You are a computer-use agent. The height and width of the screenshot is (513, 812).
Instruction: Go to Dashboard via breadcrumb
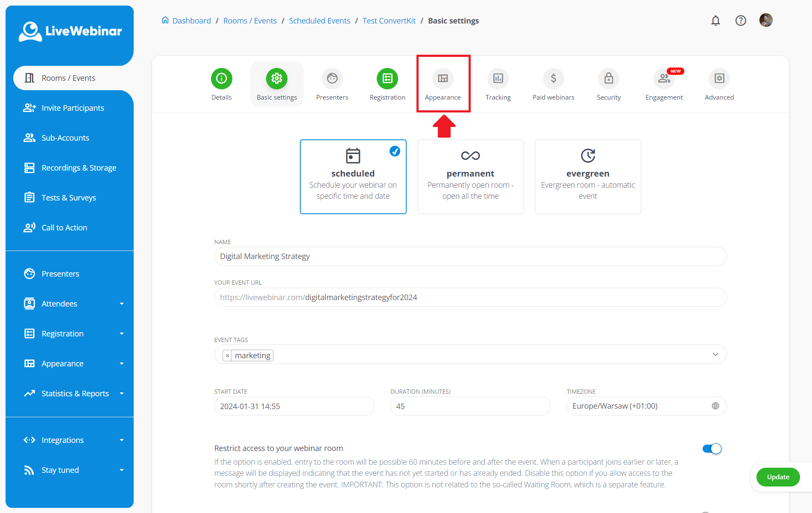[191, 20]
